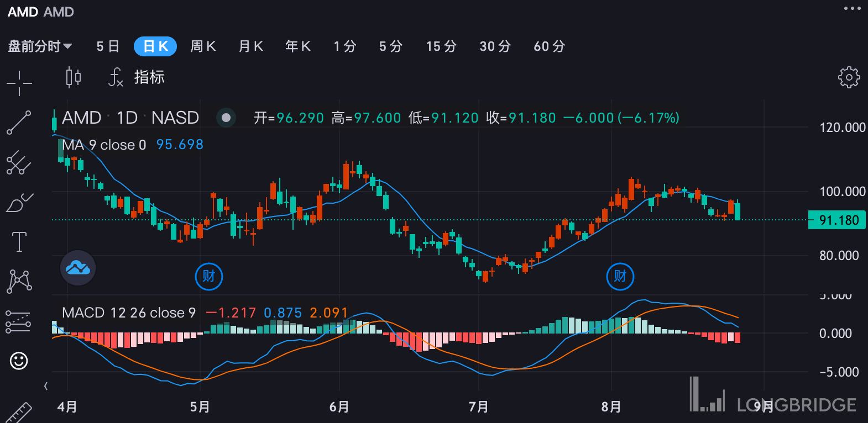Click the 100.000 price axis label

tap(843, 192)
